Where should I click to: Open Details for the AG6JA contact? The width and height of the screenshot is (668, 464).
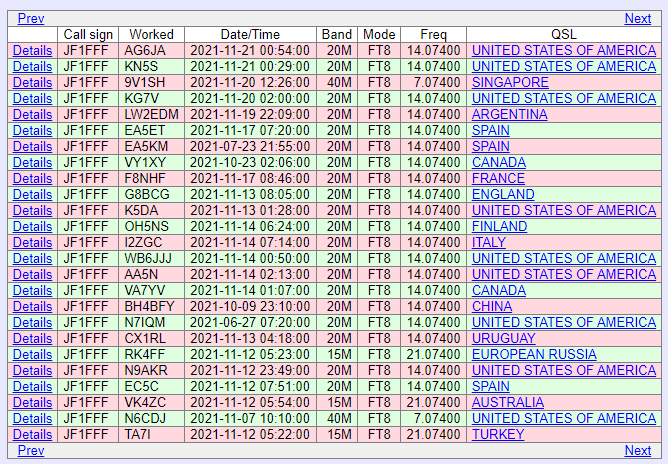(32, 50)
